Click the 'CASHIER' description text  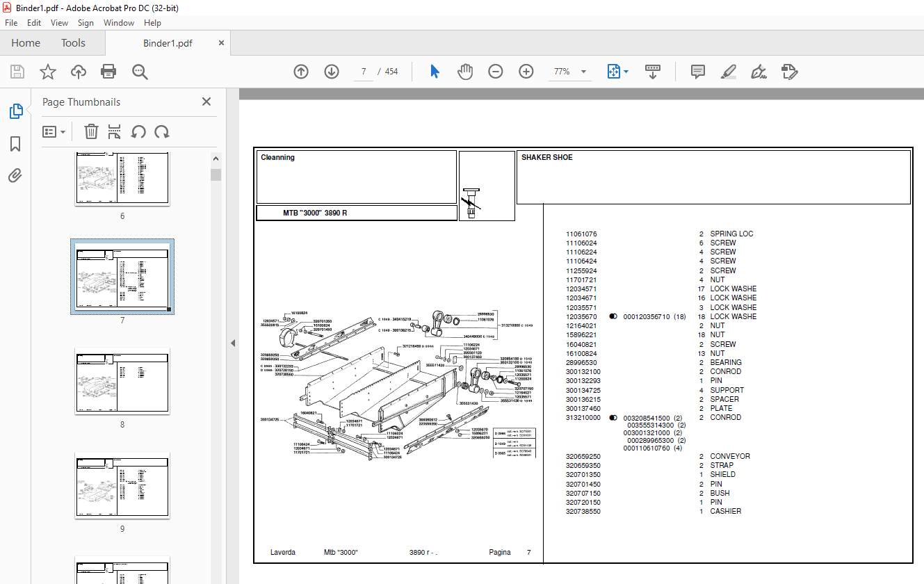tap(726, 512)
